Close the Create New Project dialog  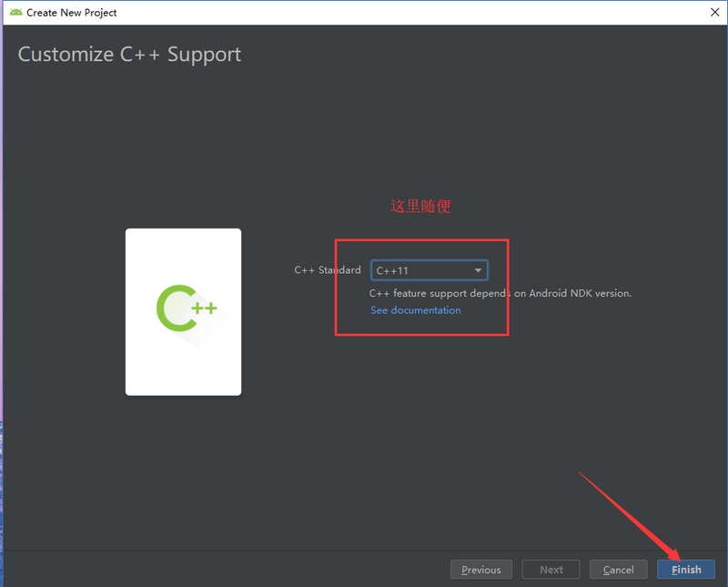click(x=715, y=13)
